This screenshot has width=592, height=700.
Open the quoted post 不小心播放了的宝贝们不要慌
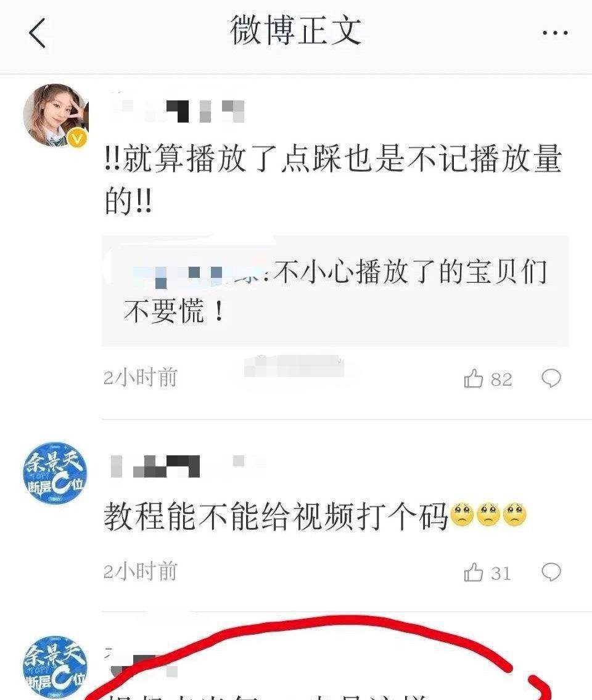335,291
